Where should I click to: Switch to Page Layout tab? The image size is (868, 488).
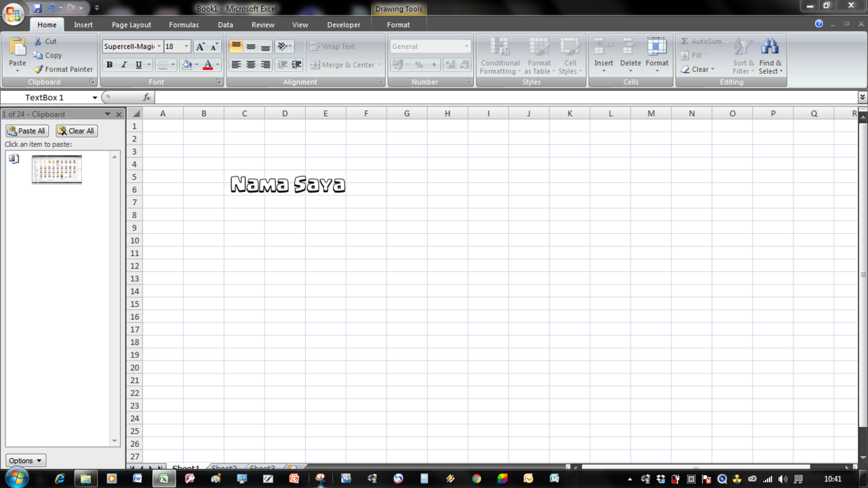[132, 24]
